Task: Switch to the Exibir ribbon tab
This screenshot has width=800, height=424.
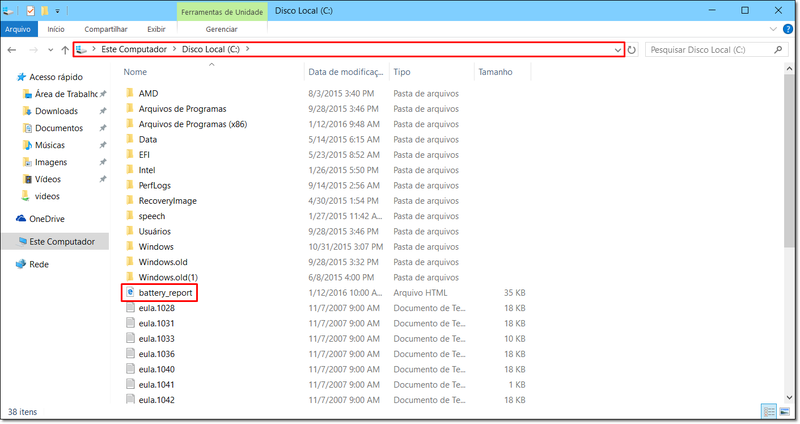Action: 156,30
